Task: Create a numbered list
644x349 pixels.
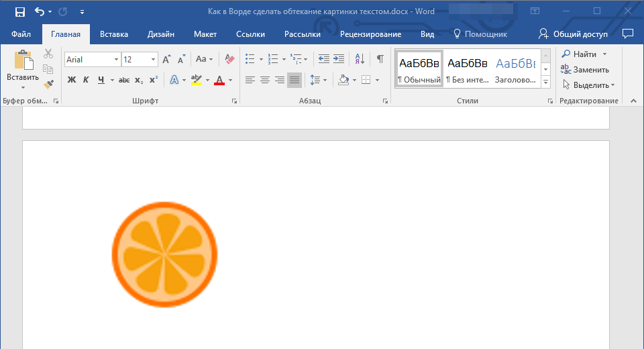Action: pos(273,59)
